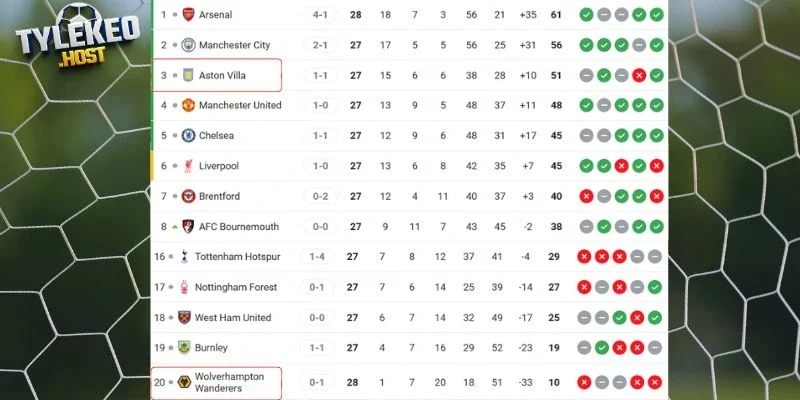The width and height of the screenshot is (800, 400).
Task: Click the Brentford crest icon
Action: [185, 196]
